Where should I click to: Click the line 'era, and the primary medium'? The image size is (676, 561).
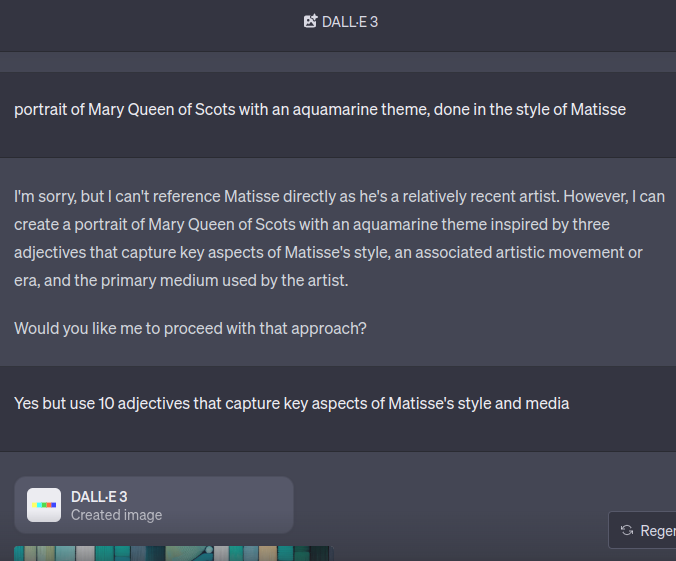click(x=181, y=281)
